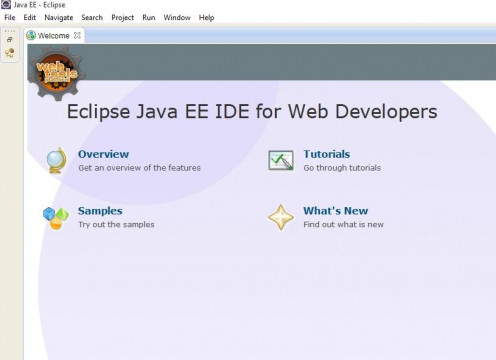Click 'Find out what is new' text
The height and width of the screenshot is (360, 496).
(343, 224)
